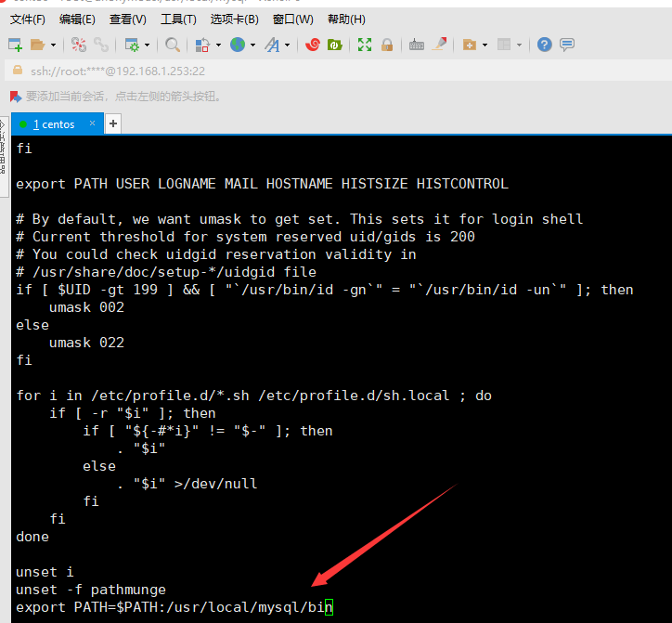The image size is (672, 623).
Task: Click the '# /usr/share/doc/setup-*/uidgid file' comment
Action: tap(166, 272)
